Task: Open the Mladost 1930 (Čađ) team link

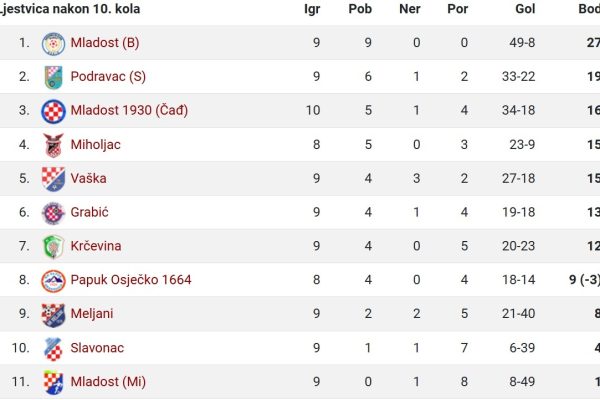Action: (129, 110)
